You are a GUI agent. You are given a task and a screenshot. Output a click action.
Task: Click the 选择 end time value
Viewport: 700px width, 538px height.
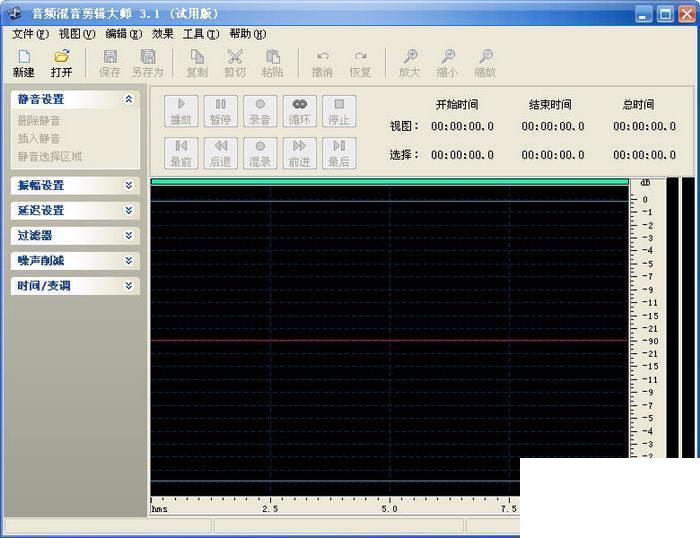coord(553,155)
